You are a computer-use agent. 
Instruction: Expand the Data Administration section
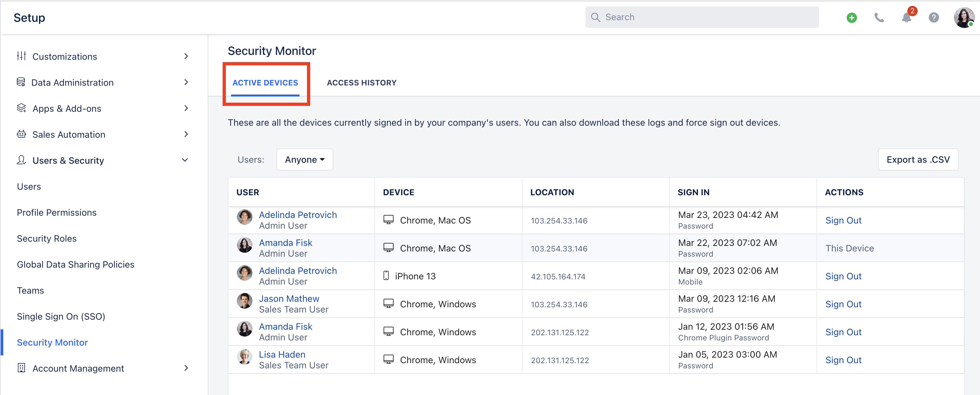click(x=186, y=82)
